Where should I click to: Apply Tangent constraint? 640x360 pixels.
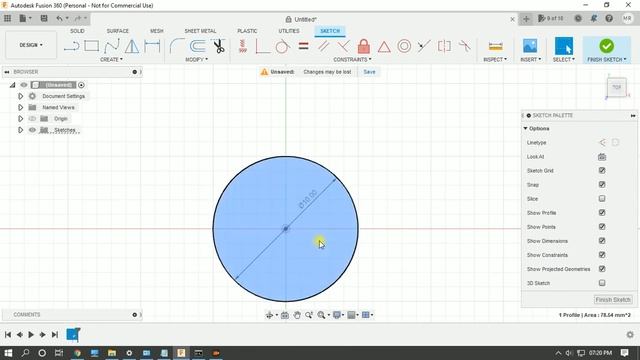282,46
